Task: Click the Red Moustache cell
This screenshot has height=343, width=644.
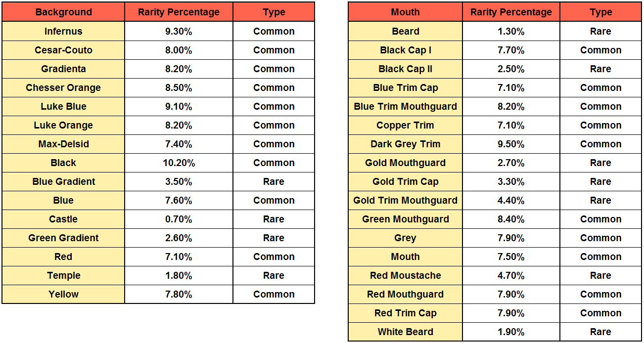Action: click(x=405, y=275)
